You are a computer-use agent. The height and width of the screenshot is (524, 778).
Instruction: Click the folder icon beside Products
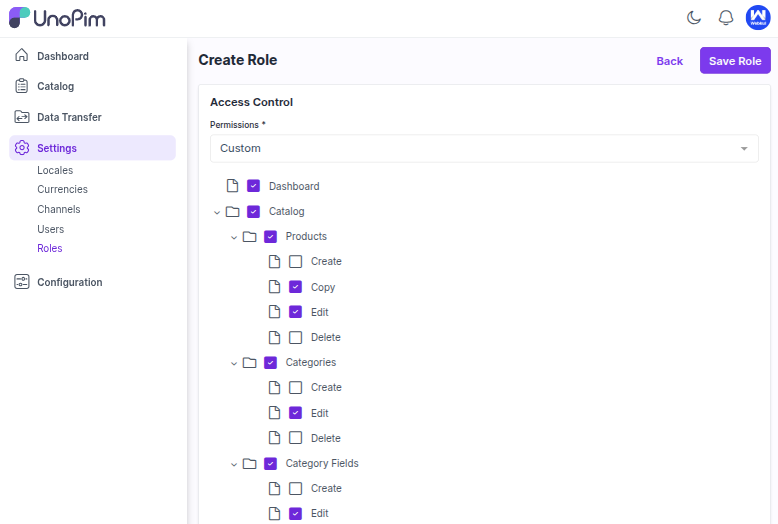point(249,237)
